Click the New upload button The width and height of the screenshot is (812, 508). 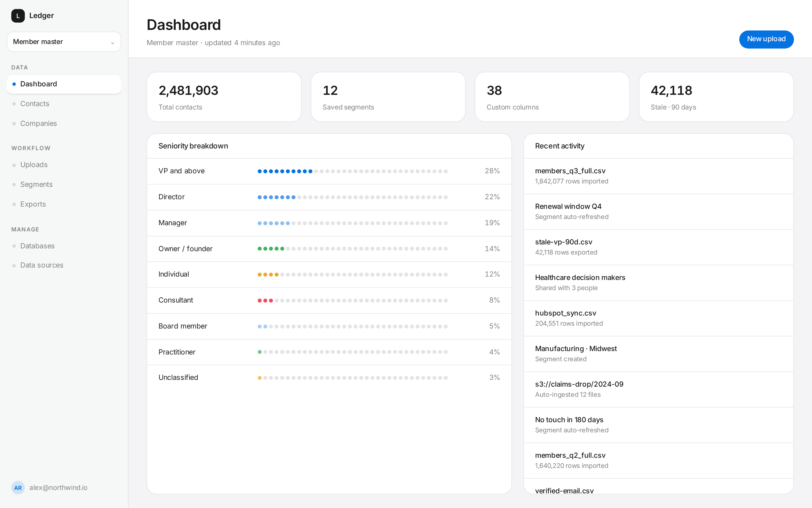click(x=766, y=39)
